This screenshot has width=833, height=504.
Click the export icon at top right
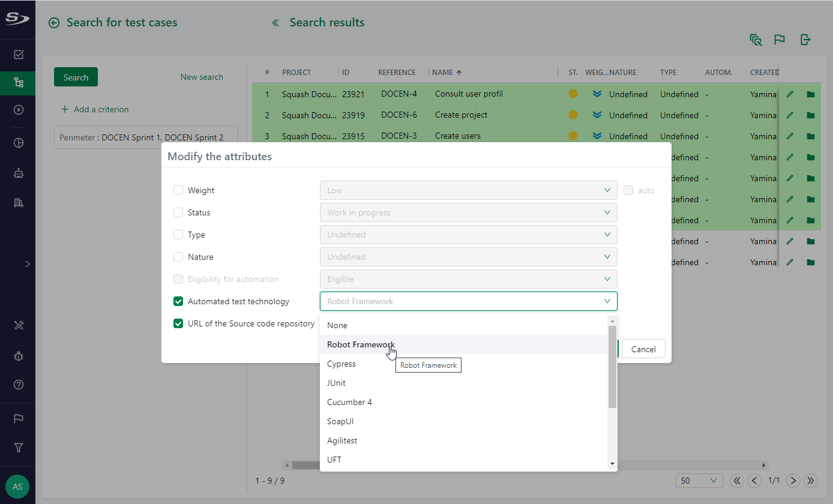[x=805, y=40]
